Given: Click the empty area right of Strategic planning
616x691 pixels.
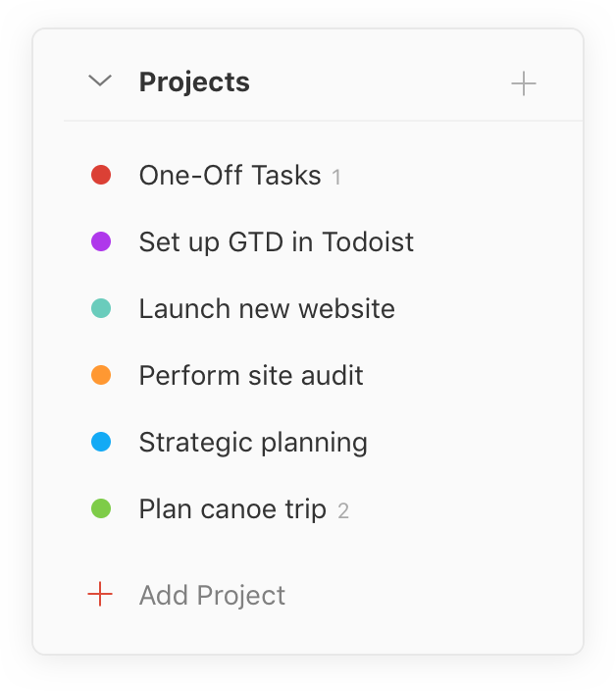Looking at the screenshot, I should coord(471,443).
